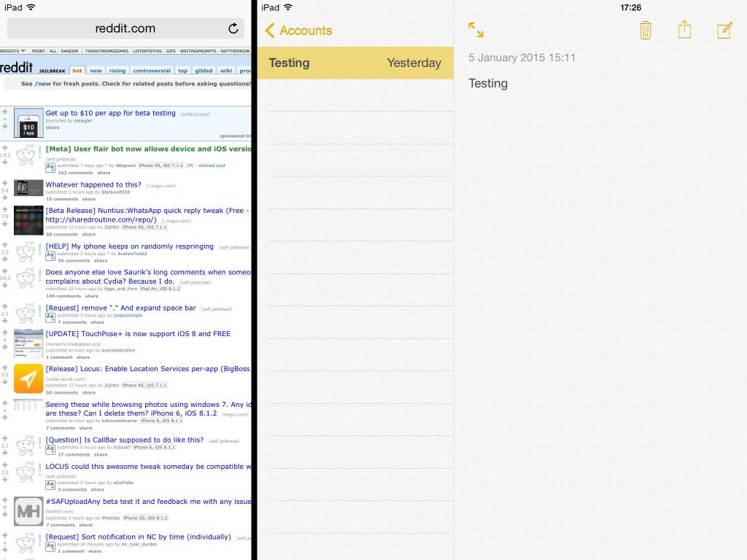Open #SAFUploadAny beta test post title
The image size is (747, 560).
point(148,502)
